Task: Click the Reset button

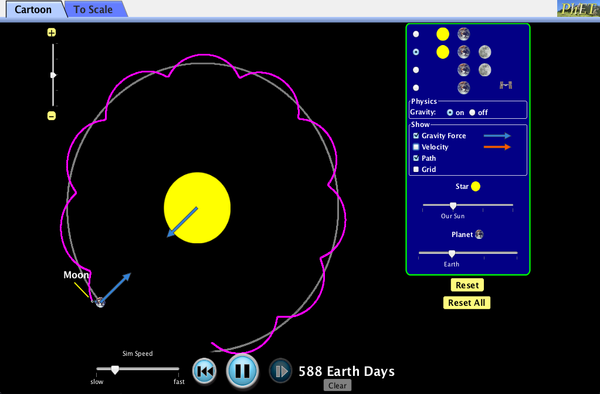Action: tap(467, 285)
